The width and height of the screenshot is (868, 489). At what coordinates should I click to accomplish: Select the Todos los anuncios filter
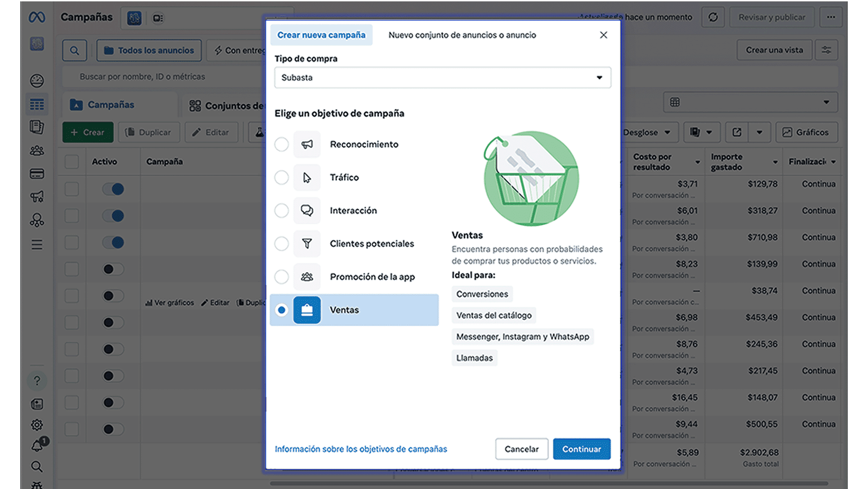[x=150, y=50]
